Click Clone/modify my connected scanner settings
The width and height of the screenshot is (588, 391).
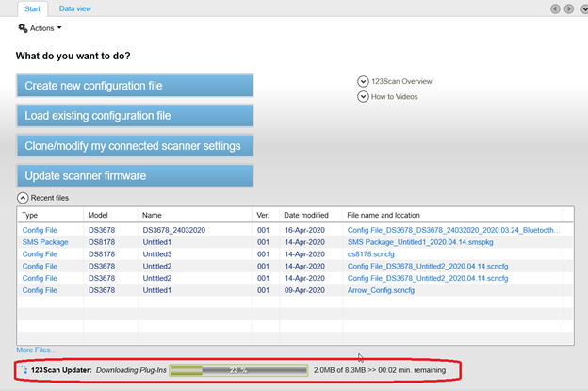point(135,146)
